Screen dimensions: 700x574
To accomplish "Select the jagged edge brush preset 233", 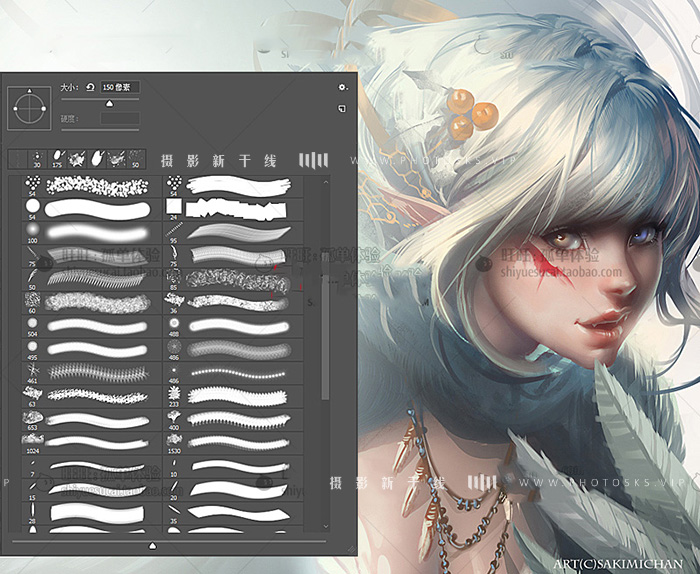I will [233, 396].
